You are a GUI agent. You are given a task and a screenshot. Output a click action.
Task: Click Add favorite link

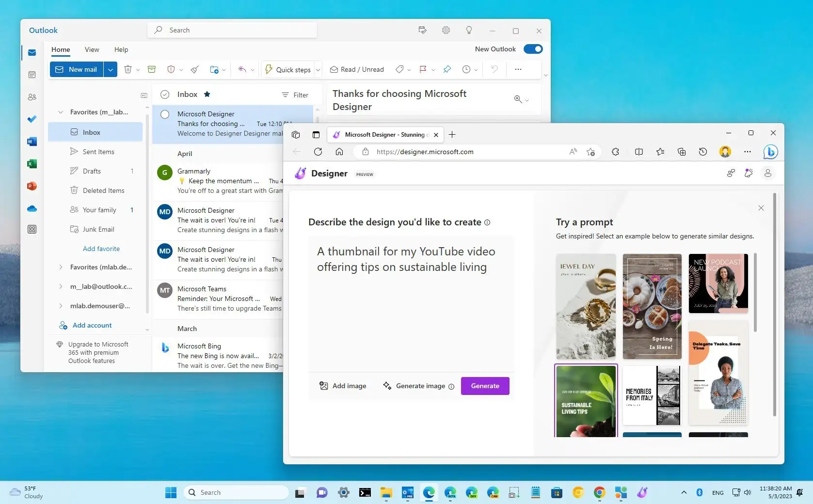(101, 249)
